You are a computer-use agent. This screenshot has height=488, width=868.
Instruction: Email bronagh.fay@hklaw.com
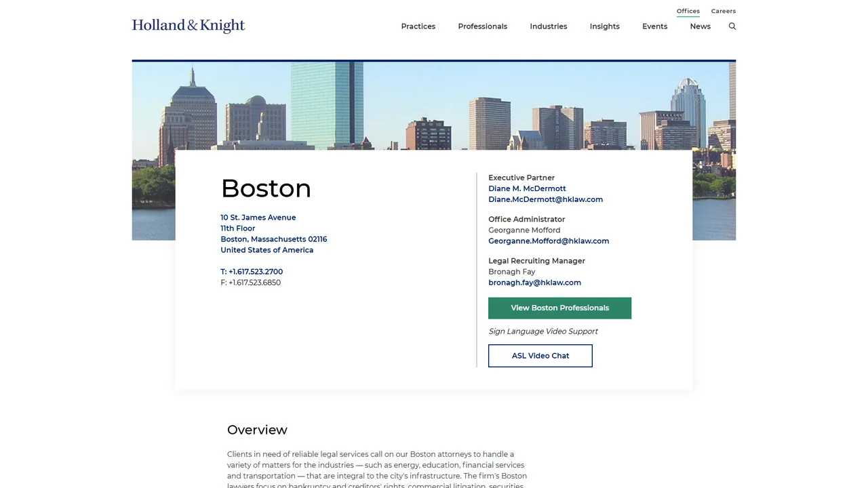[535, 283]
